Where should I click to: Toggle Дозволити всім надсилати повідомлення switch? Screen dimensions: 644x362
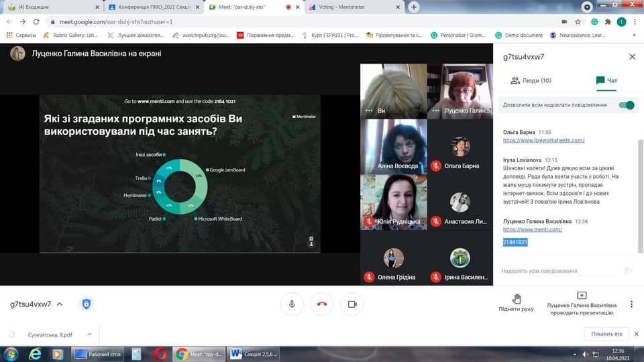pos(627,105)
